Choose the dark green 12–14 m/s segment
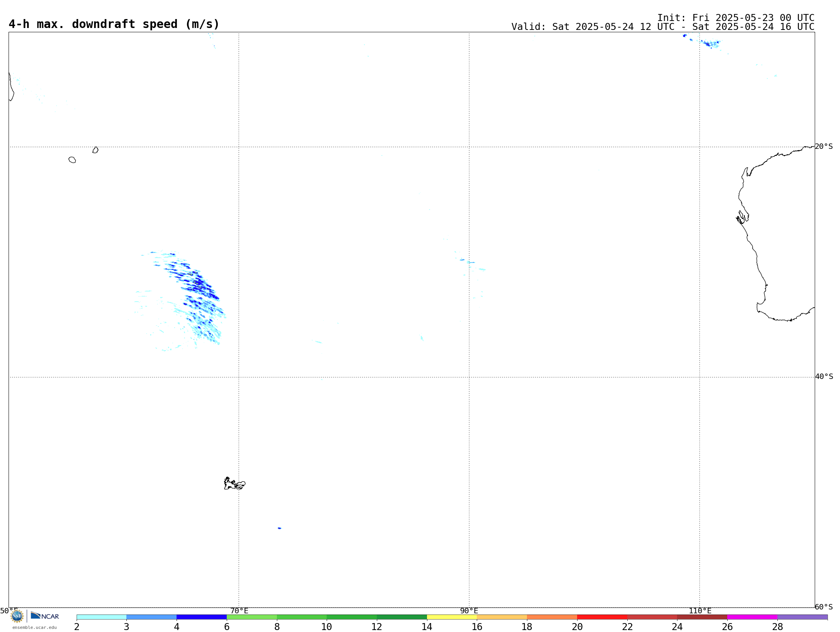 402,617
